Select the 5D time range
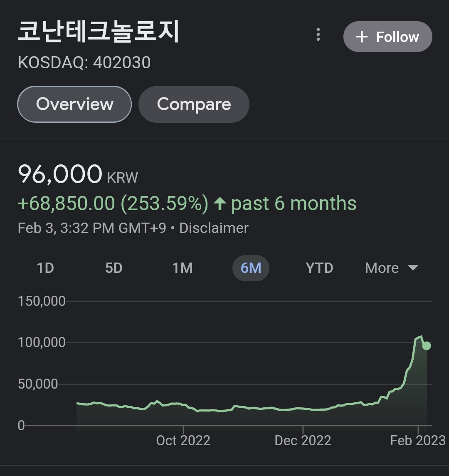Viewport: 449px width, 476px height. coord(114,268)
